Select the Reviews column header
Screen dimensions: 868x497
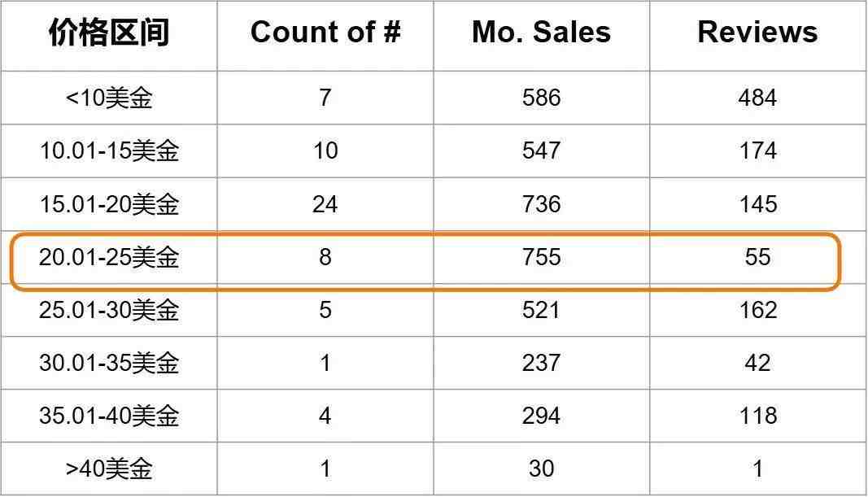pyautogui.click(x=757, y=33)
